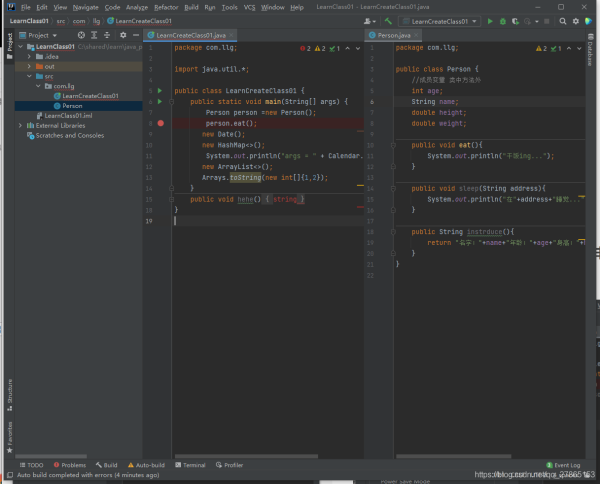Open the Refactor menu
Image resolution: width=600 pixels, height=484 pixels.
click(x=166, y=7)
